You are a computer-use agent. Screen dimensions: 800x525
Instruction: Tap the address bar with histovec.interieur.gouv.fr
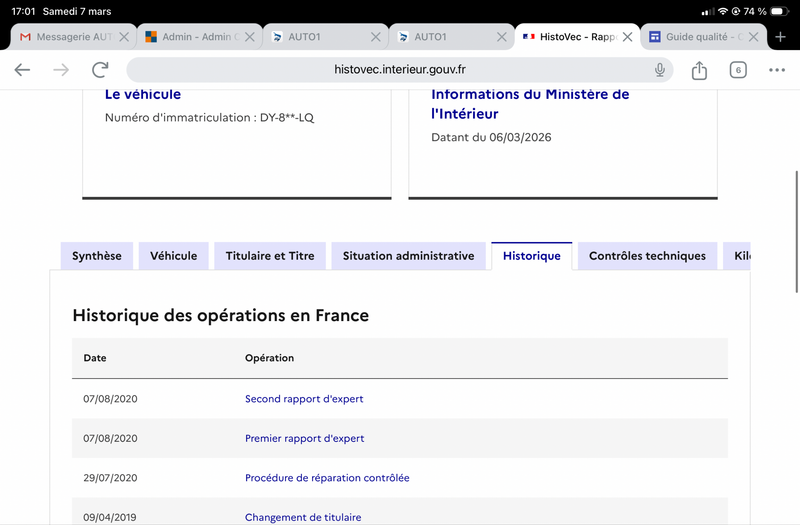pyautogui.click(x=400, y=70)
